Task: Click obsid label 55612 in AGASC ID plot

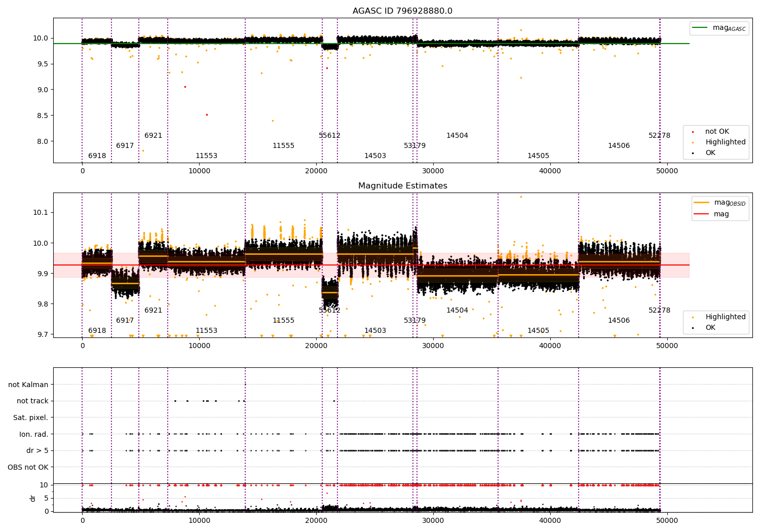Action: (x=330, y=136)
